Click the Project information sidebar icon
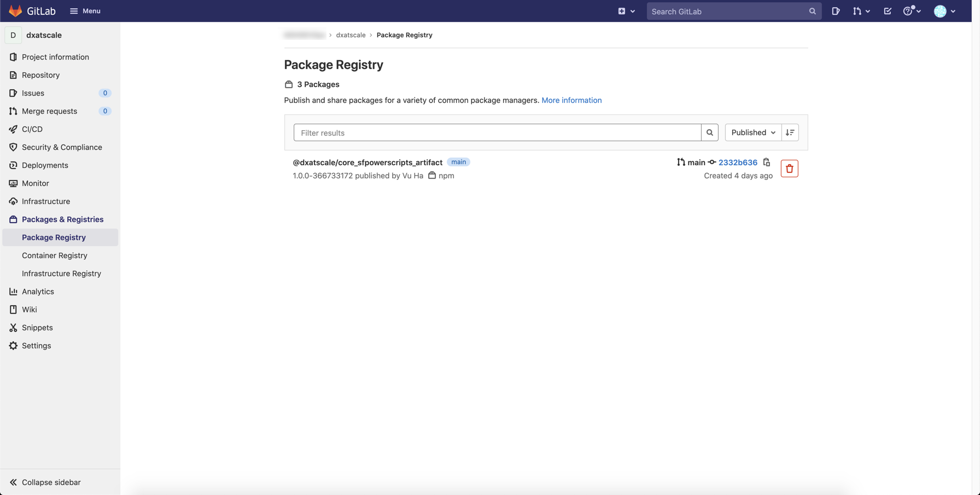Image resolution: width=980 pixels, height=495 pixels. coord(13,57)
